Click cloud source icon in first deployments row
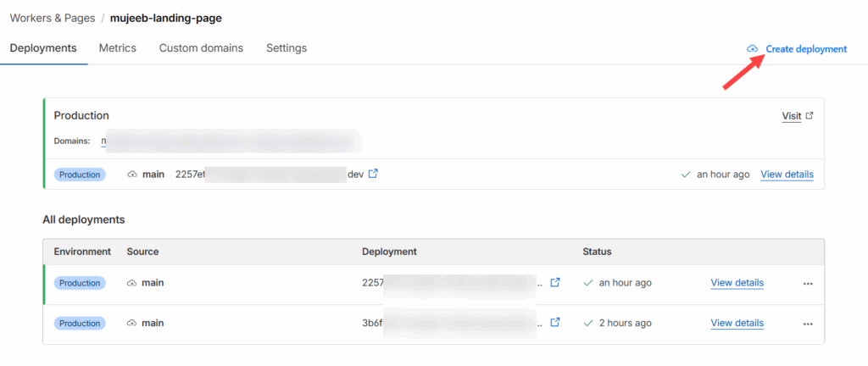The width and height of the screenshot is (868, 366). tap(131, 283)
